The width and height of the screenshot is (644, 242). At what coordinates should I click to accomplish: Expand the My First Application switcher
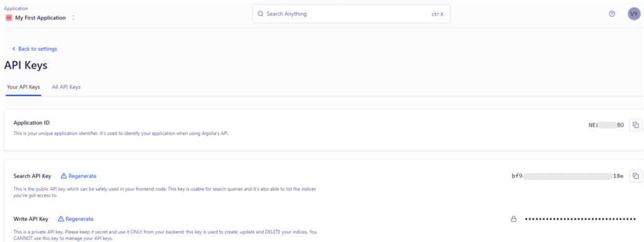point(74,18)
